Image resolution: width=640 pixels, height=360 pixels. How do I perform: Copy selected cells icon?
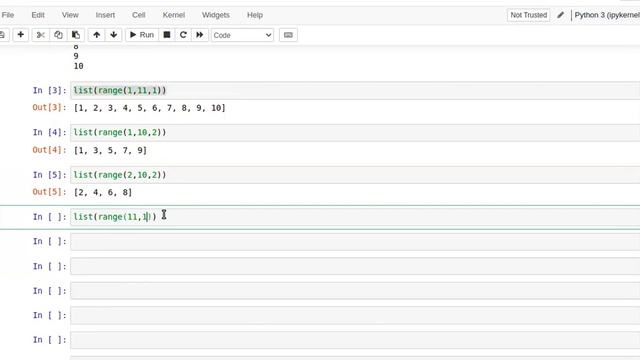click(58, 35)
